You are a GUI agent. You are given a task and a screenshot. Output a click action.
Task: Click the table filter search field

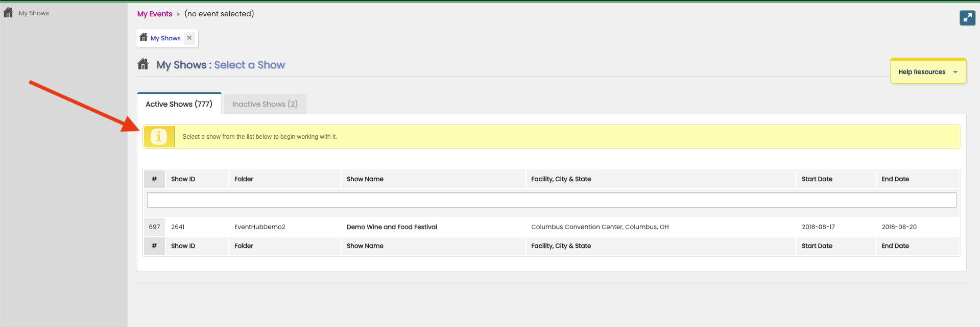tap(552, 200)
